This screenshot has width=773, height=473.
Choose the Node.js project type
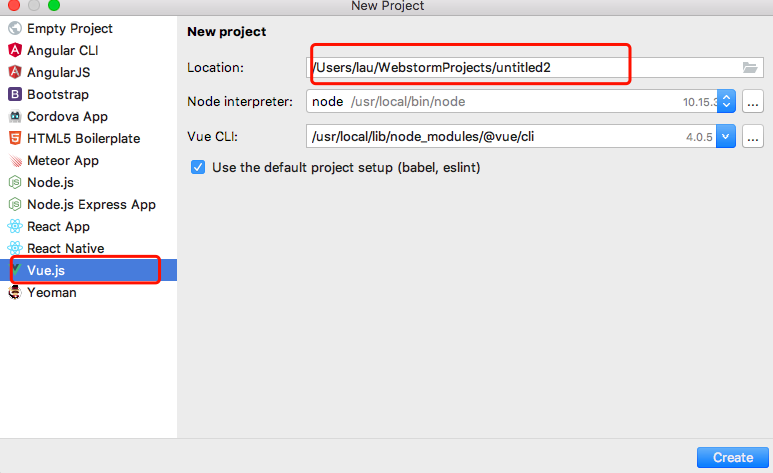pos(50,183)
